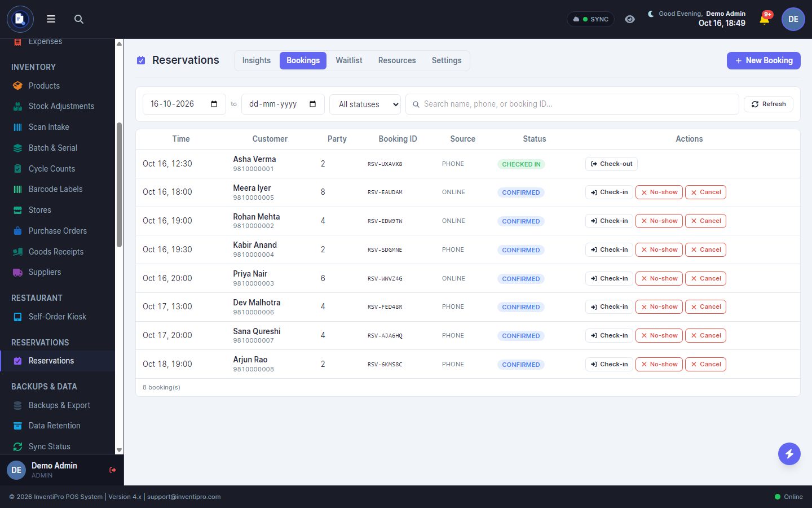Check in Arjun Rao's booking
The width and height of the screenshot is (812, 508).
click(x=609, y=364)
